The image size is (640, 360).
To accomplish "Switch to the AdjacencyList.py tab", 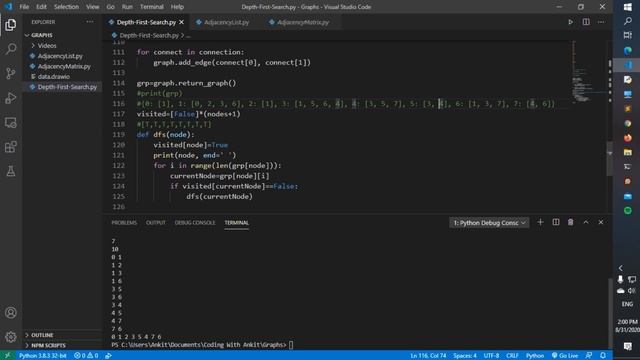I will 227,22.
